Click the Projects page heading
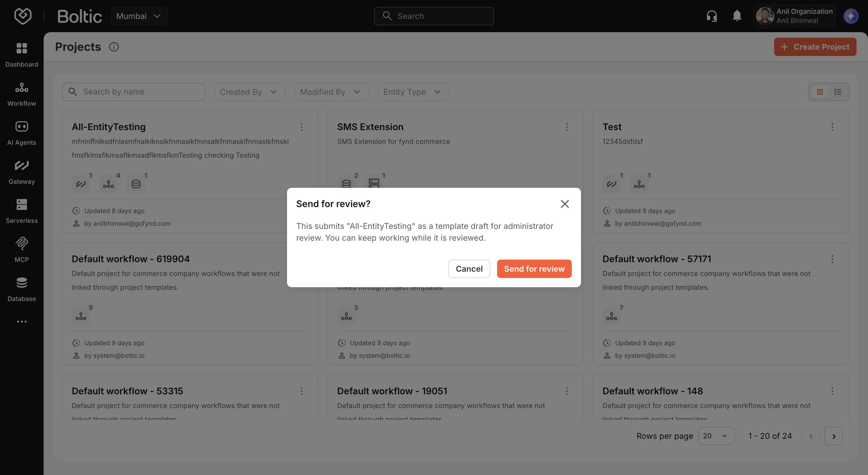This screenshot has width=868, height=475. 78,47
